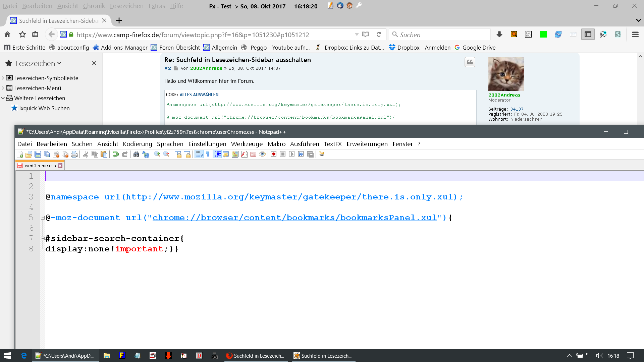Expand Lesezeichen-Symbolleiste folder in sidebar
The height and width of the screenshot is (362, 644).
click(3, 78)
